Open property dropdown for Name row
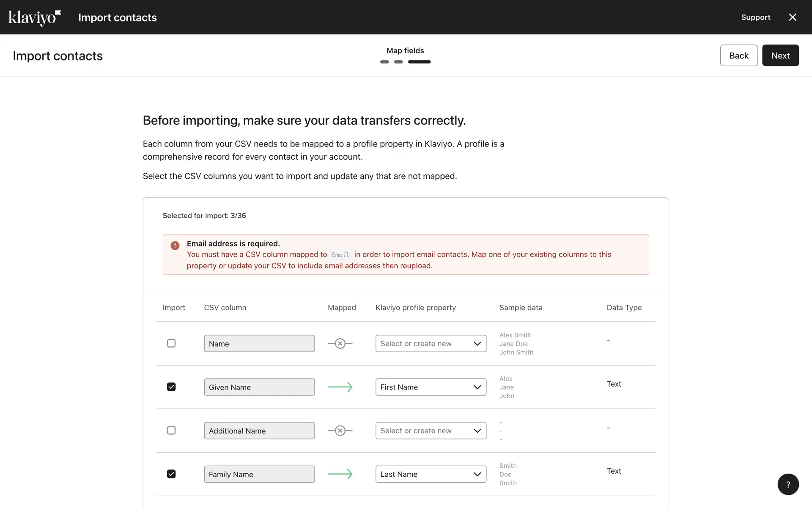The width and height of the screenshot is (812, 508). [x=431, y=344]
